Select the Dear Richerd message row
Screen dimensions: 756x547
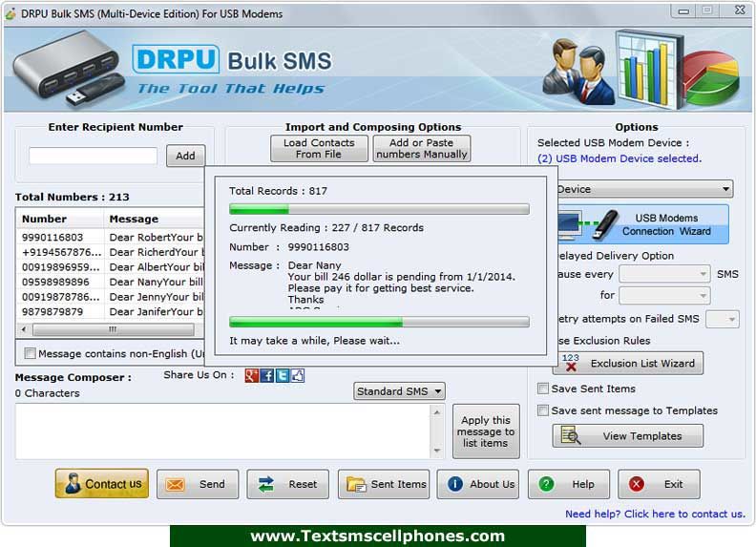click(x=111, y=252)
